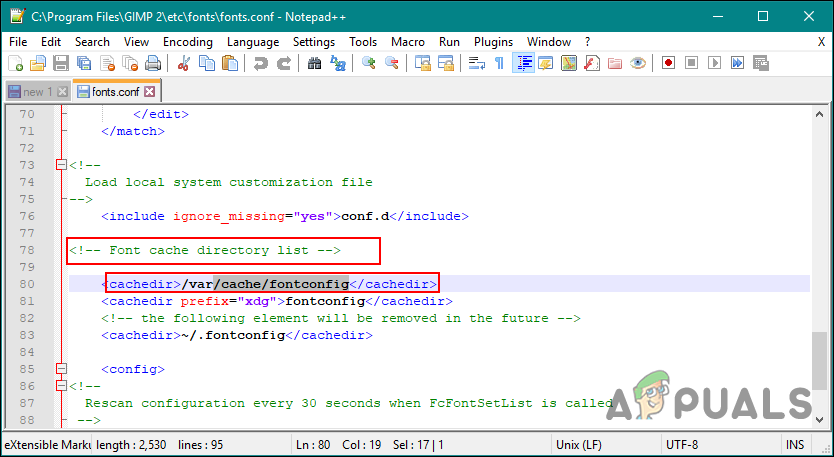The height and width of the screenshot is (457, 834).
Task: Open the Search menu
Action: [x=92, y=42]
